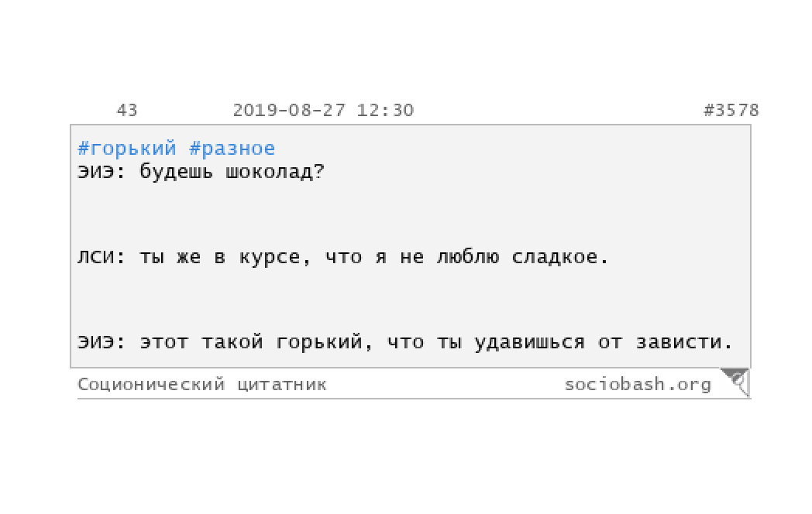Screen dimensions: 812x514
Task: Open the #горький hashtag
Action: [x=127, y=149]
